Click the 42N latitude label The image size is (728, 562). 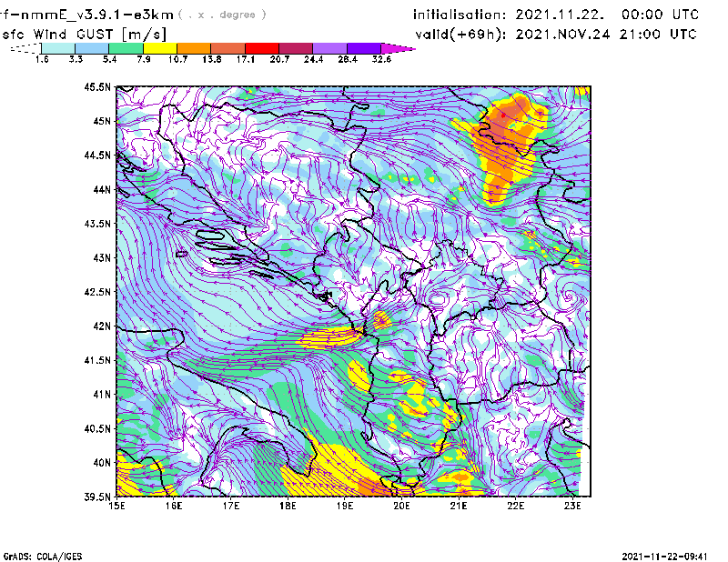click(102, 326)
